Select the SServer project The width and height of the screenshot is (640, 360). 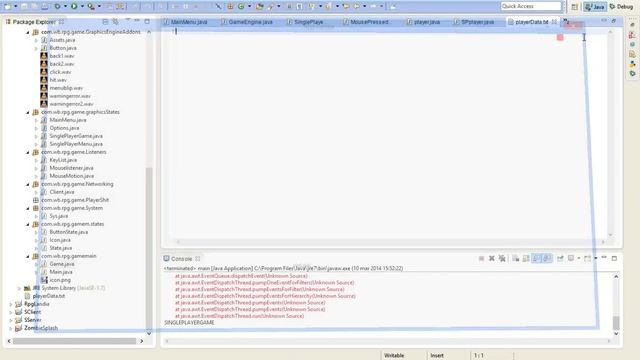click(32, 320)
